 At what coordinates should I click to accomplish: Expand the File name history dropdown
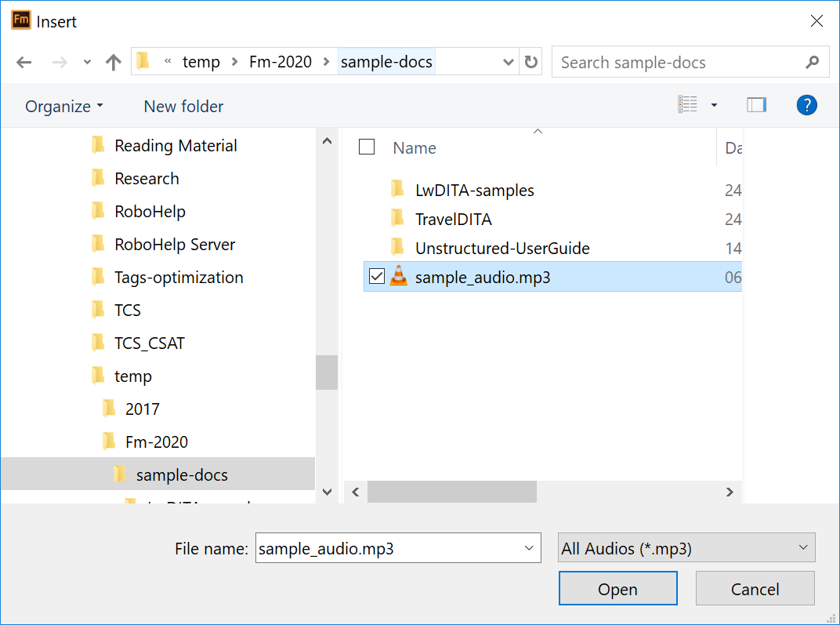[x=529, y=549]
